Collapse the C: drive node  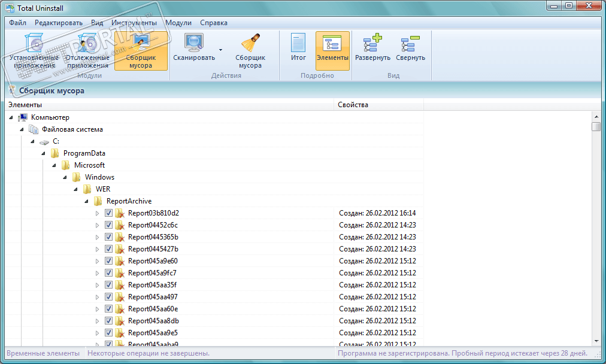(x=32, y=141)
